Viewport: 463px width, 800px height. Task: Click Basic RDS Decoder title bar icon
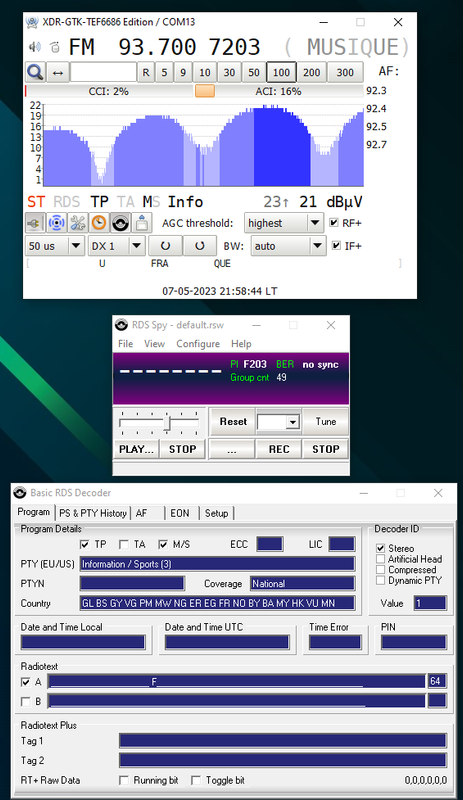coord(20,493)
